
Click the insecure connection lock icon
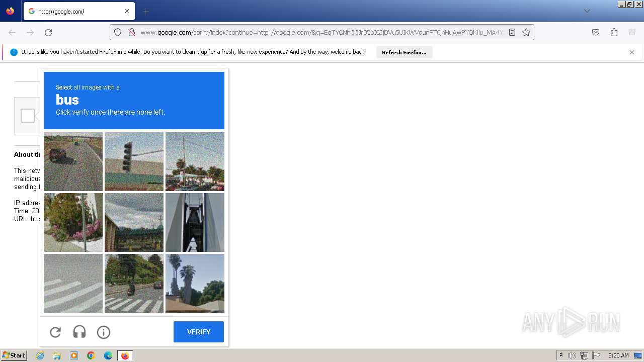(132, 32)
